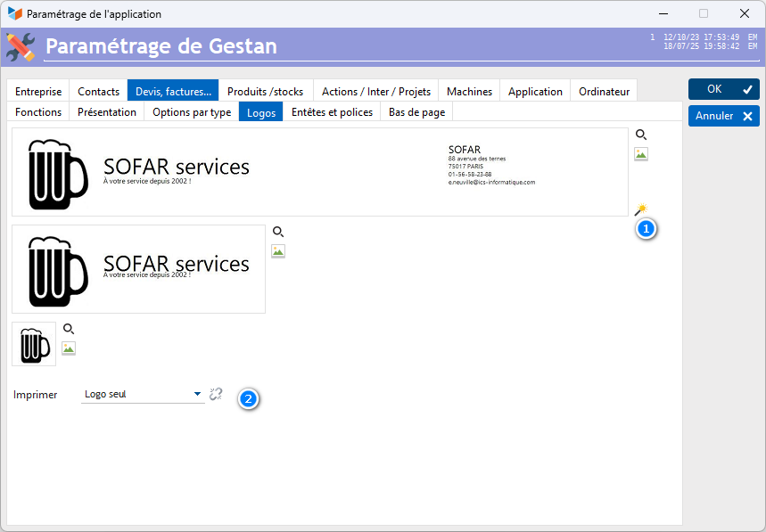Click the magnifier icon beside the large header logo
The height and width of the screenshot is (532, 766).
coord(640,135)
